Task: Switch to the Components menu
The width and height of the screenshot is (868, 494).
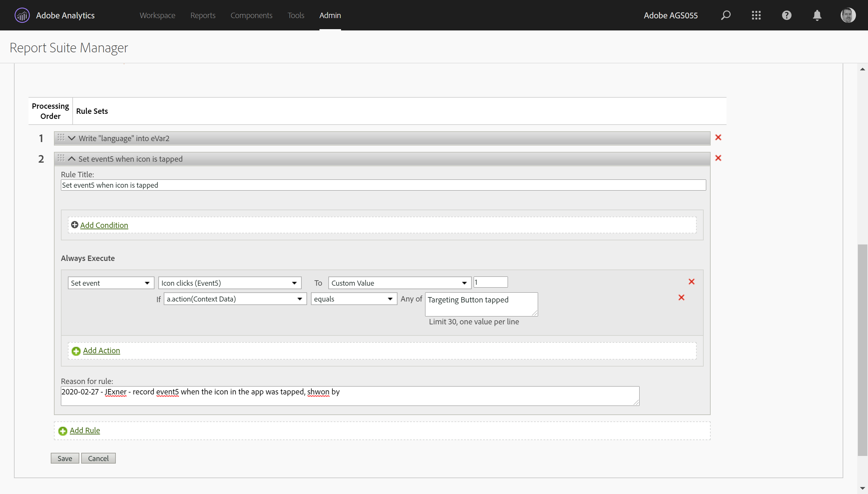Action: tap(251, 15)
